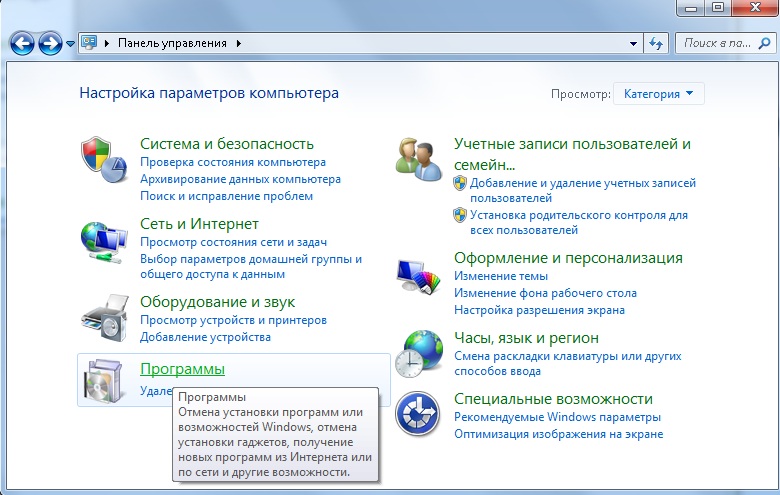Open Изменение фона рабочего стола

(x=545, y=293)
